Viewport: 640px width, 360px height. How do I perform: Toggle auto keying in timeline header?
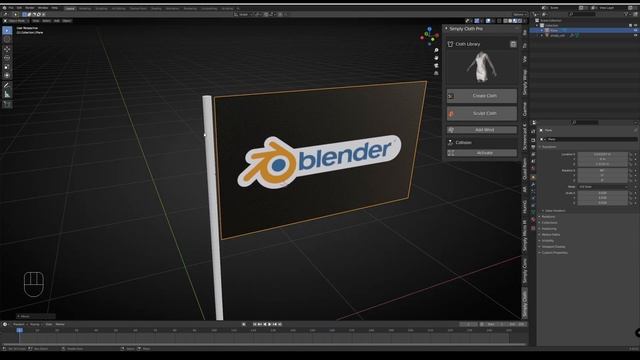[244, 324]
